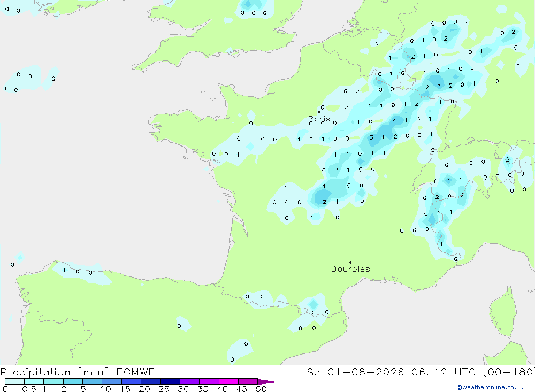535x392 pixels.
Task: Pick the 40–45 mm legend color swatch
Action: (228, 381)
